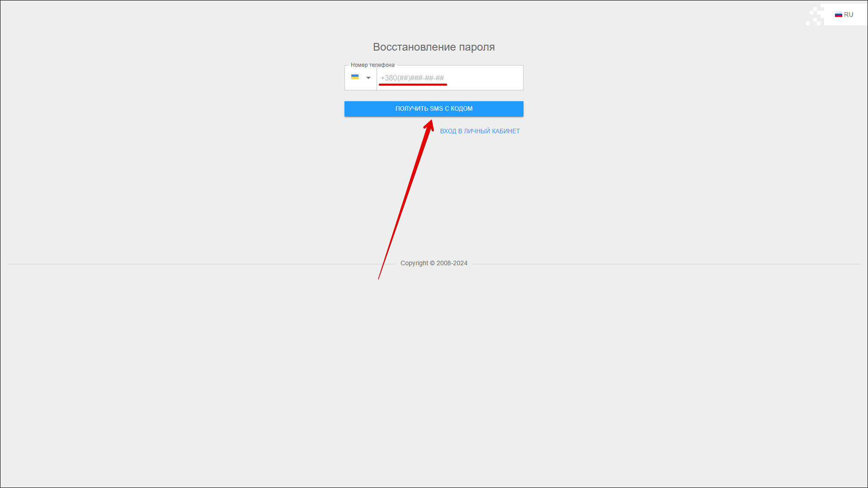
Task: Click the RU language text label
Action: [849, 15]
